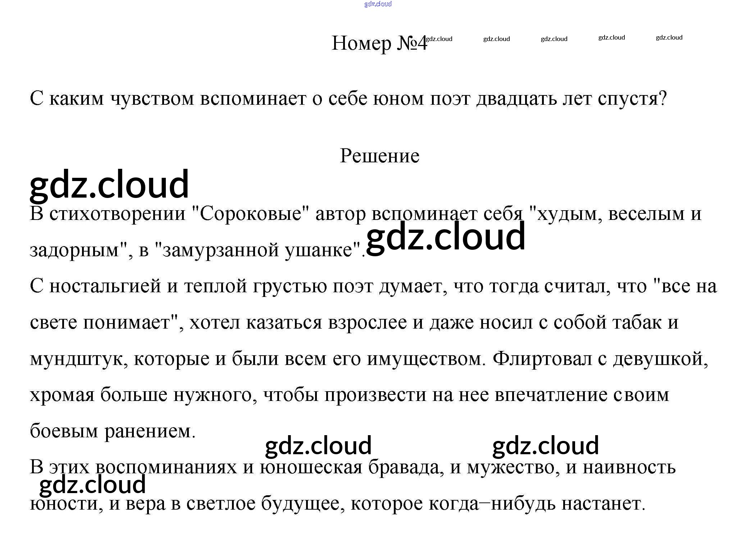
Task: Click the small gdz.cloud watermark touching "№4"
Action: click(x=439, y=39)
